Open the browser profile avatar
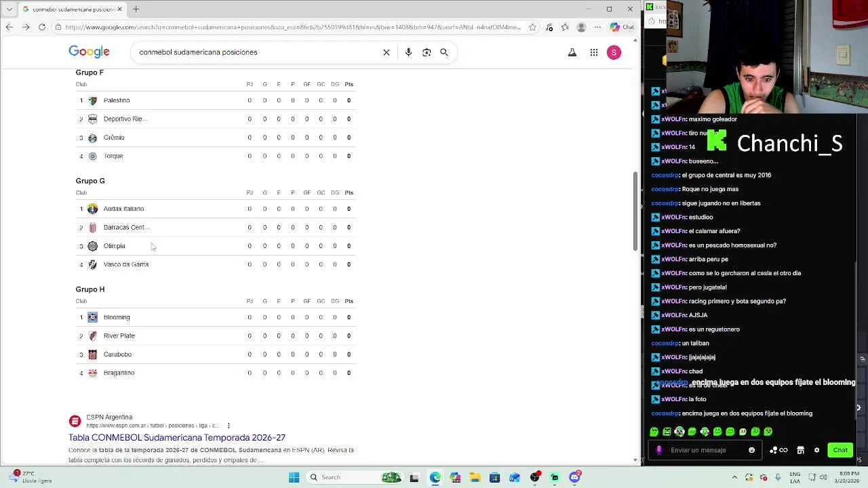868x488 pixels. point(581,27)
